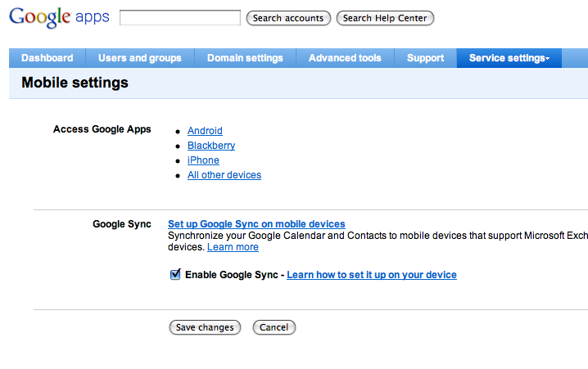This screenshot has width=588, height=369.
Task: Focus the search text field
Action: (180, 18)
